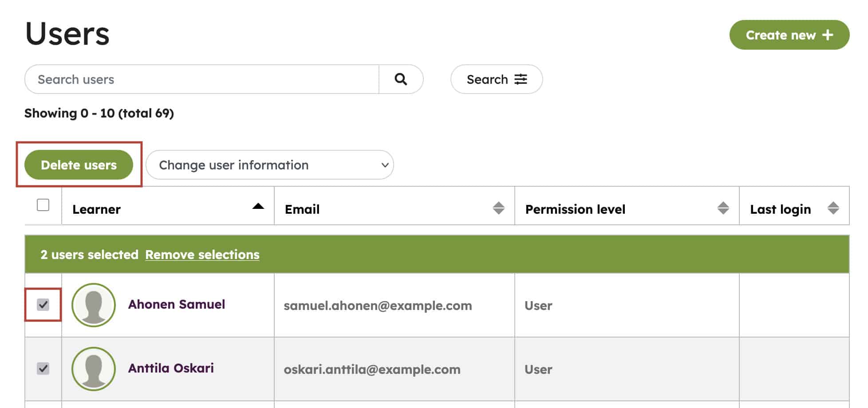Viewport: 868px width, 408px height.
Task: Sort by the Learner column arrow
Action: (258, 206)
